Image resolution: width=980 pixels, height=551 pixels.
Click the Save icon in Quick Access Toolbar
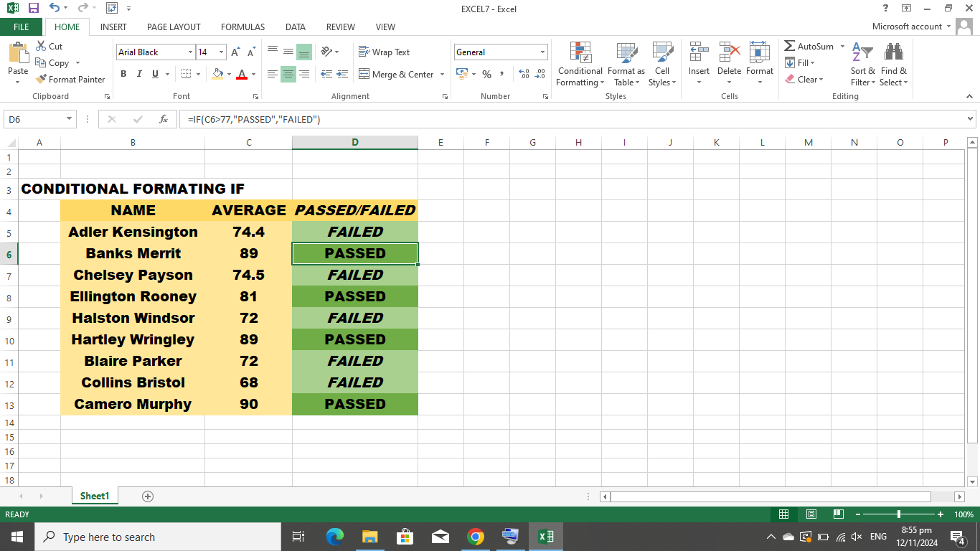(x=33, y=9)
